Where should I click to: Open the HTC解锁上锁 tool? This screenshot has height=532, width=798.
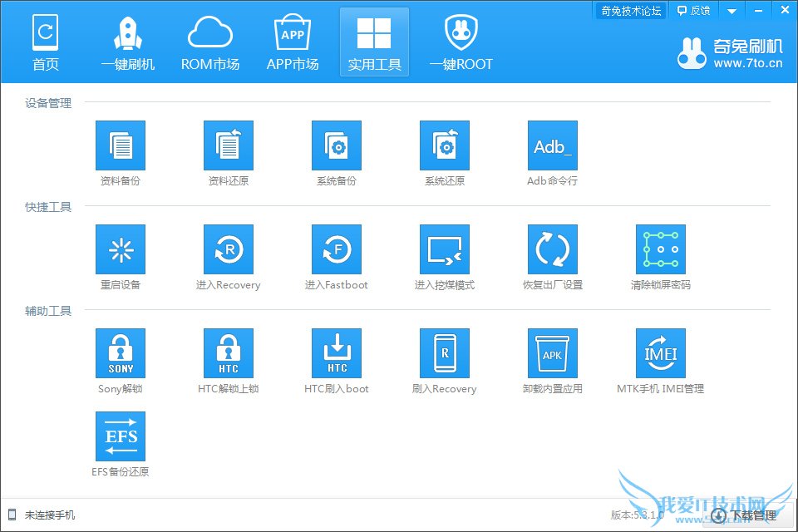coord(229,354)
